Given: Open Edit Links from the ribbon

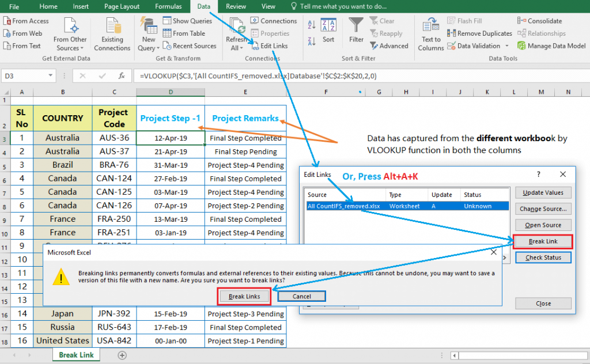Looking at the screenshot, I should tap(270, 46).
